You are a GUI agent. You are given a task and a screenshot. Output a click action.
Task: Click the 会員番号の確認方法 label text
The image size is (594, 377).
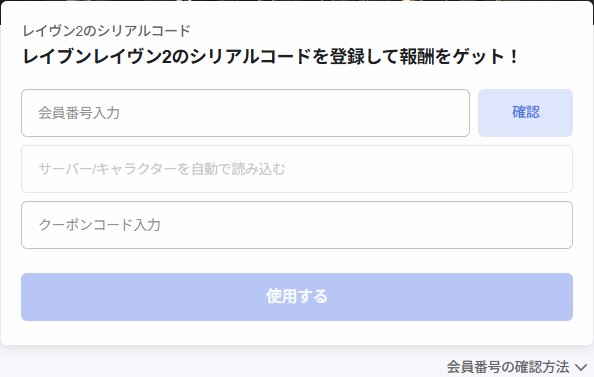click(x=508, y=367)
